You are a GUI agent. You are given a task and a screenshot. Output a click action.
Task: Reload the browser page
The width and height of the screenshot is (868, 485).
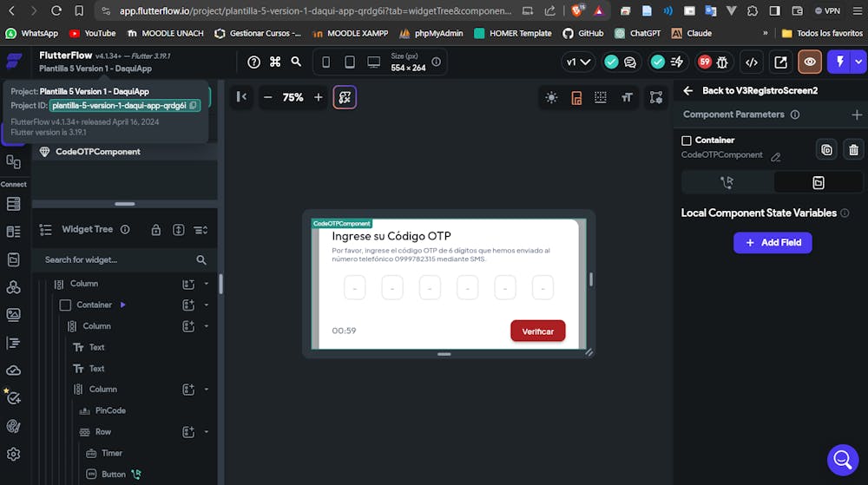pyautogui.click(x=56, y=11)
